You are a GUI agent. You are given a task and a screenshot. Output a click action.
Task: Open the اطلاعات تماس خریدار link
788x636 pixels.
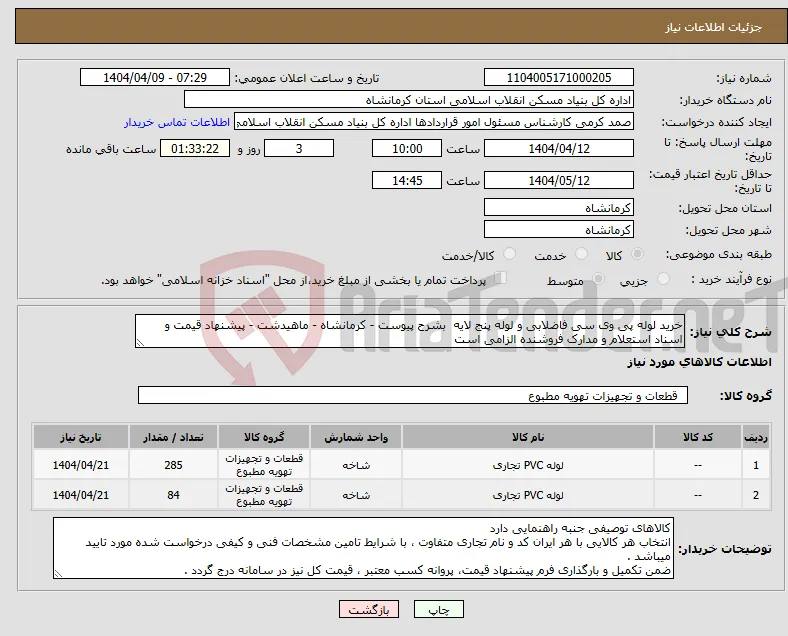pyautogui.click(x=177, y=122)
